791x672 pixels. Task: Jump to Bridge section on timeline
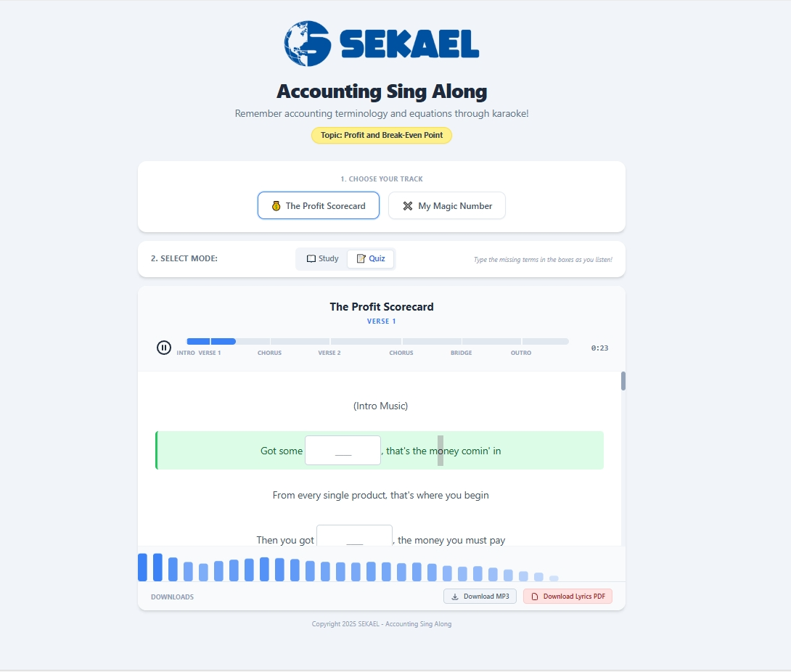click(x=491, y=341)
